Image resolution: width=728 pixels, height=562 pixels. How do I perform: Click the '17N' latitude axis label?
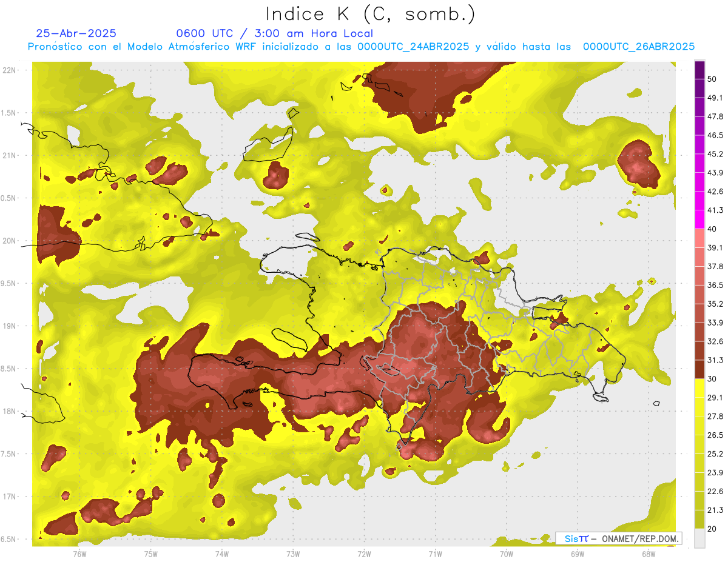click(10, 497)
